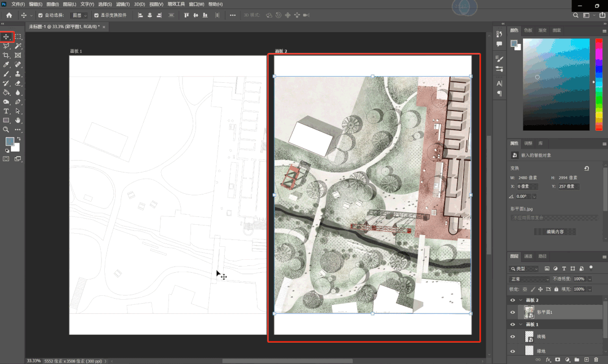Select the Crop tool
608x364 pixels.
(x=6, y=55)
